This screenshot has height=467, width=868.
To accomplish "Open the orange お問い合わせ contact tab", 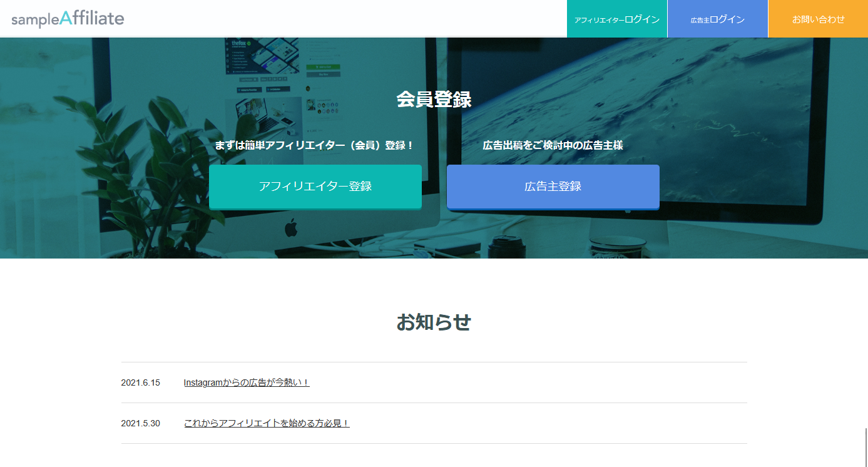I will [x=817, y=19].
